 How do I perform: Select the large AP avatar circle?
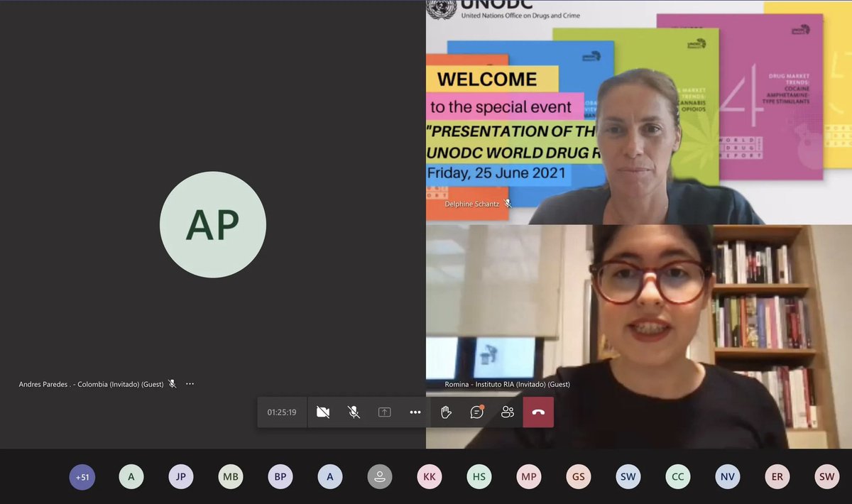[x=213, y=224]
